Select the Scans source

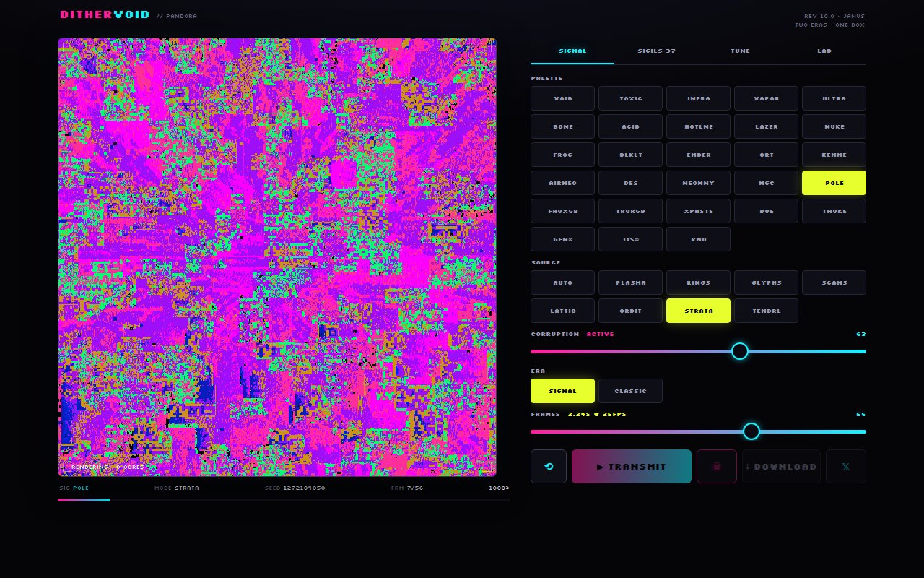[x=834, y=282]
